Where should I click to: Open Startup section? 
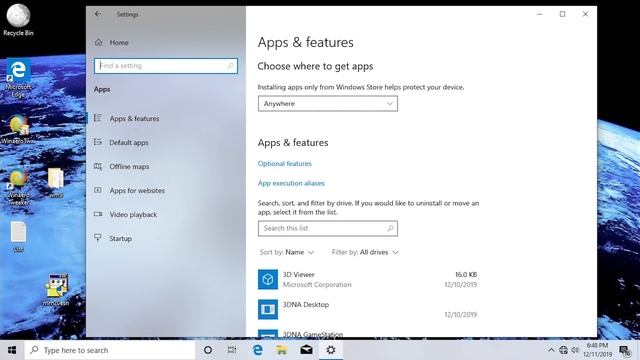pos(120,239)
